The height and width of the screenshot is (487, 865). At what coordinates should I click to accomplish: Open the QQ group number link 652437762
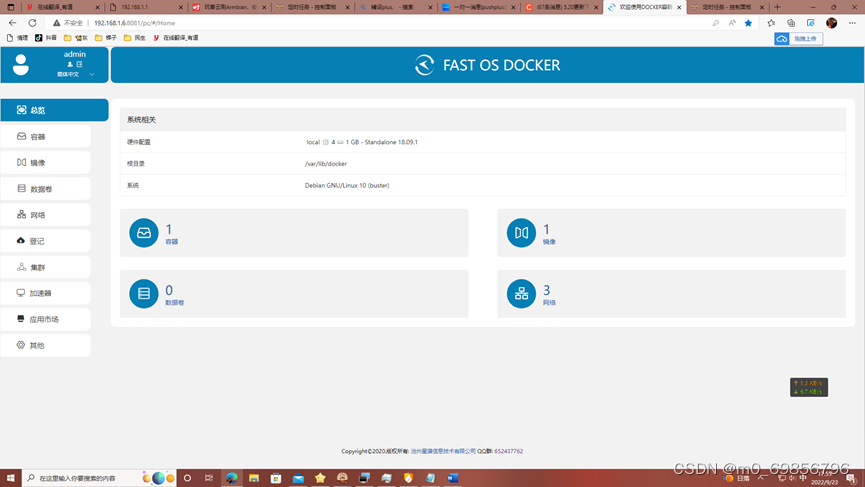coord(509,451)
